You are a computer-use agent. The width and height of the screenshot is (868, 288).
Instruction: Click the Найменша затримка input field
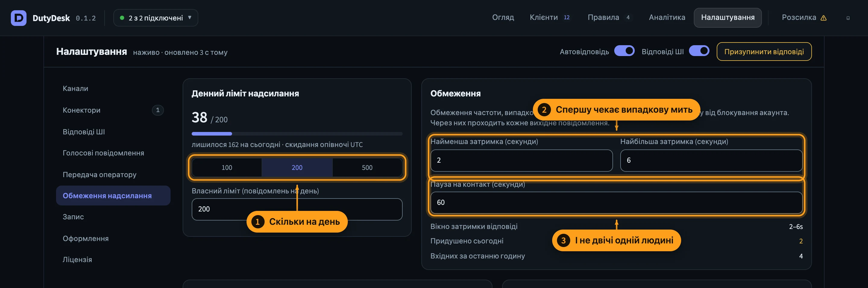521,160
